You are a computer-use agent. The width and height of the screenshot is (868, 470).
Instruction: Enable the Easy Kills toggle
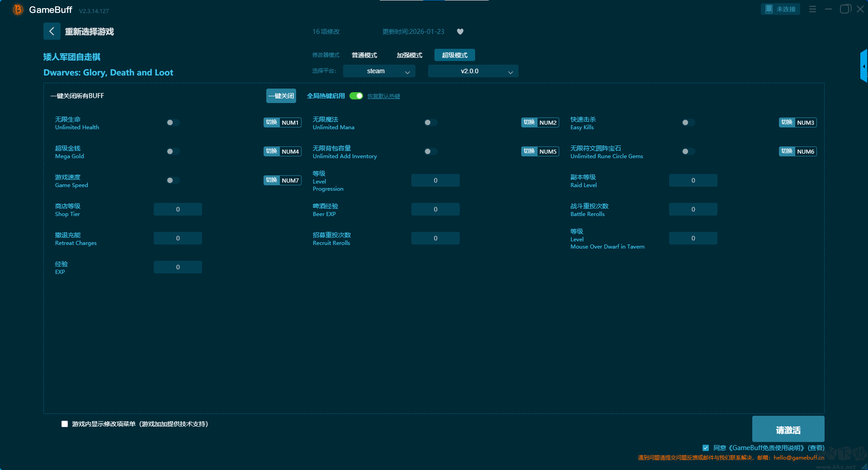coord(688,122)
